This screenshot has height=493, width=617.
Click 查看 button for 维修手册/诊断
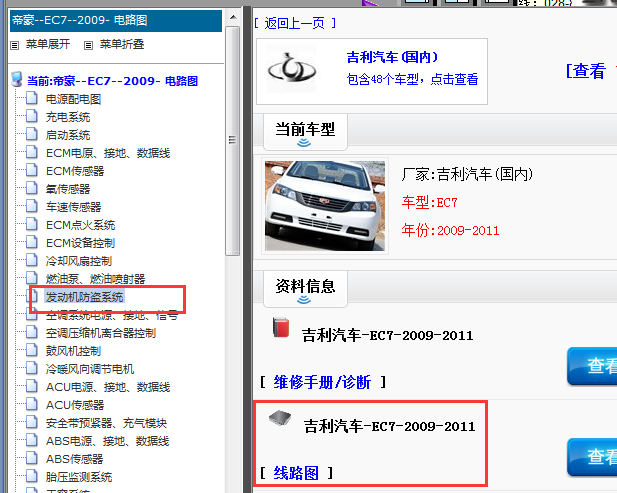592,366
